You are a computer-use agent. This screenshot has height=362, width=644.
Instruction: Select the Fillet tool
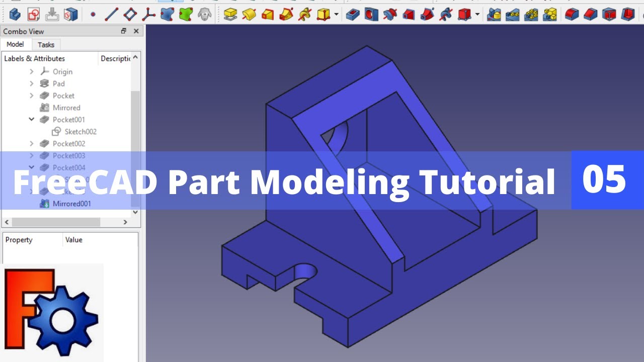coord(572,14)
